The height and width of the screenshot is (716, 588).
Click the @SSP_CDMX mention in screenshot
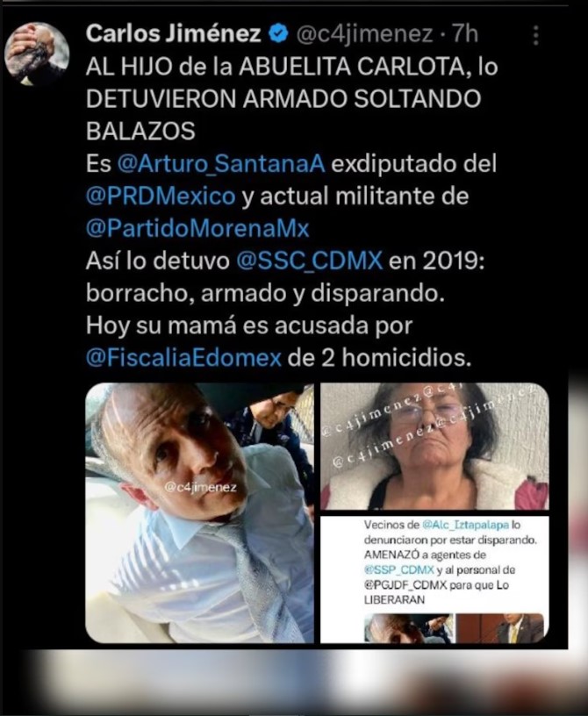(x=398, y=569)
